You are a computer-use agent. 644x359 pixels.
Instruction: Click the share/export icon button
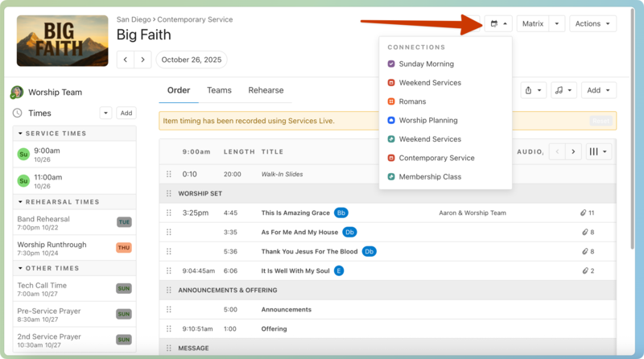[x=533, y=90]
